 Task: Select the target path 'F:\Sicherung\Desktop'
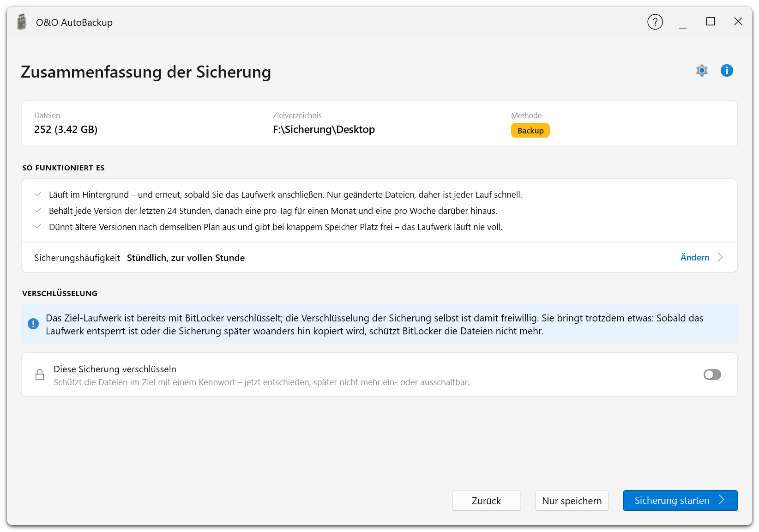pyautogui.click(x=324, y=129)
